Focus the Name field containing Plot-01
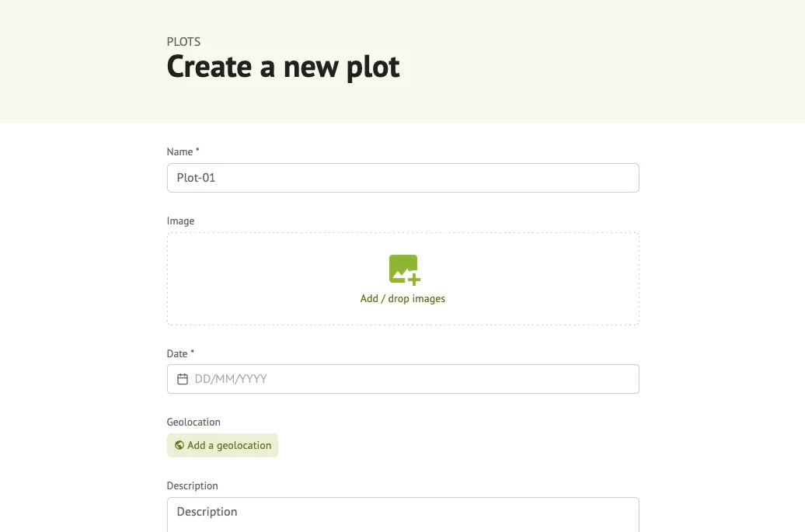Viewport: 805px width, 532px height. tap(402, 178)
